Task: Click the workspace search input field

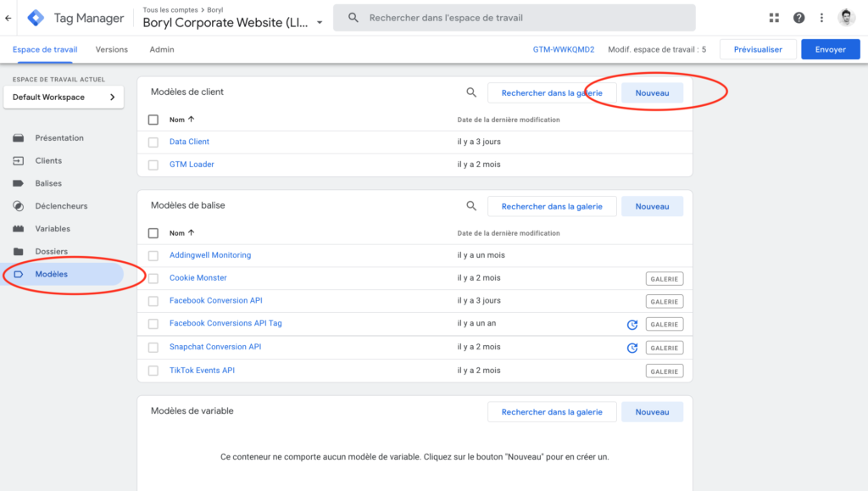Action: coord(515,18)
